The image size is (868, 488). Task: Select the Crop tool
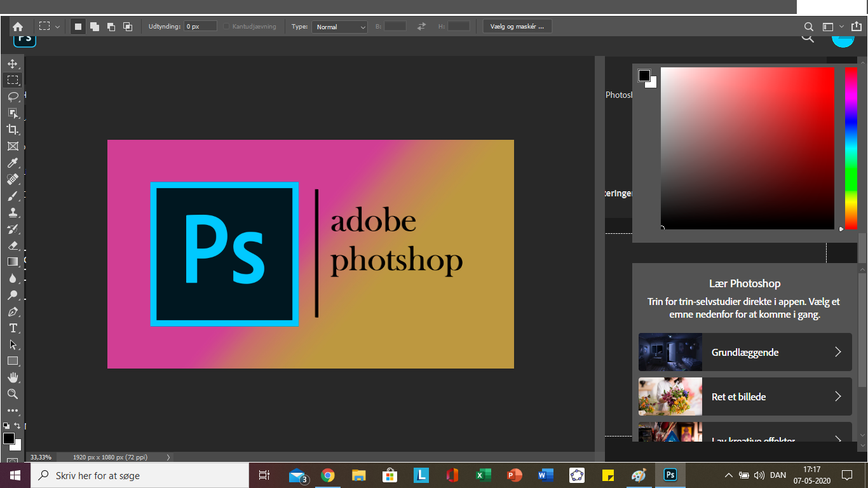click(x=13, y=130)
